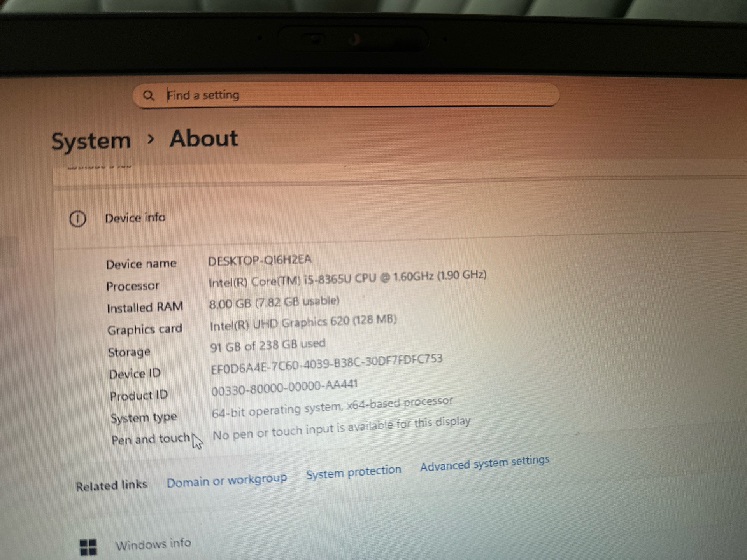Viewport: 747px width, 560px height.
Task: Click the Installed RAM label
Action: pos(145,308)
